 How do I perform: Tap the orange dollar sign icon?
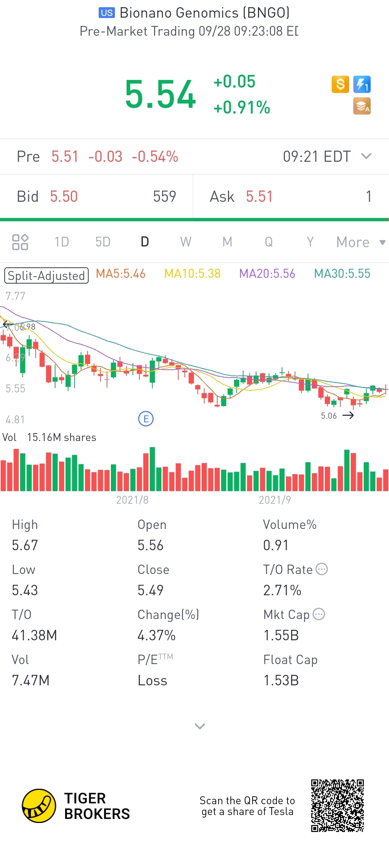(340, 84)
